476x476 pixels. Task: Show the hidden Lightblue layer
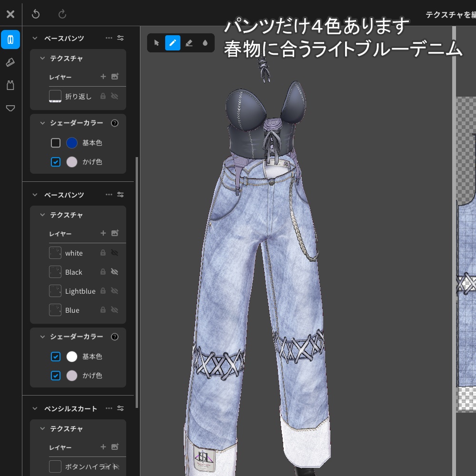(x=114, y=291)
